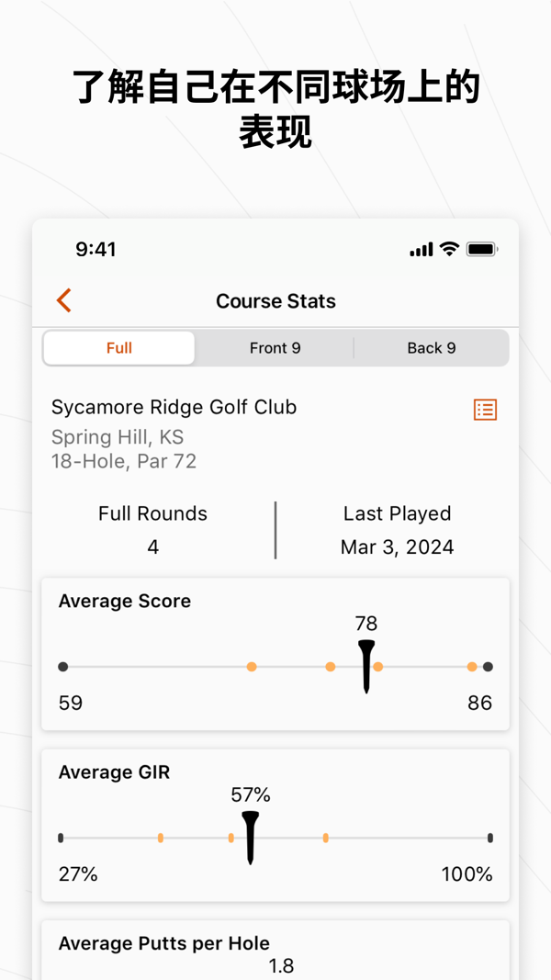Tap the minimum score dot at 59
Viewport: 551px width, 980px height.
tap(62, 667)
